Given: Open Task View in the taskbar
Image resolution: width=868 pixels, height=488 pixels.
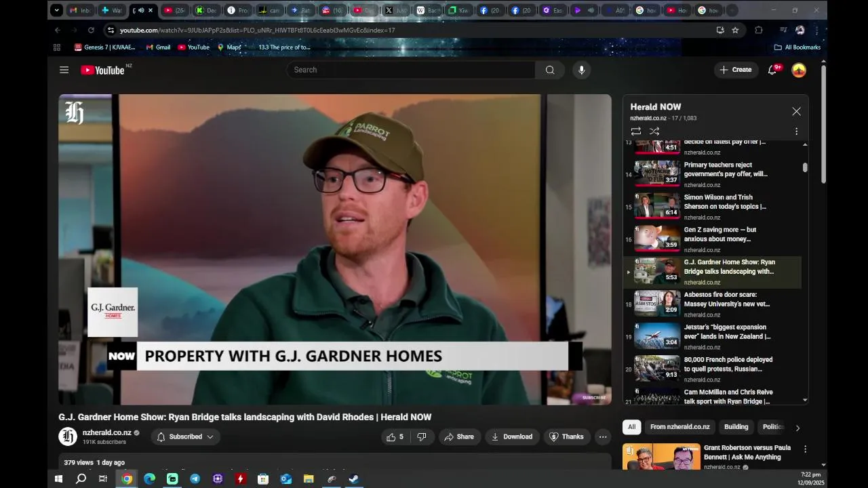Looking at the screenshot, I should [x=103, y=479].
